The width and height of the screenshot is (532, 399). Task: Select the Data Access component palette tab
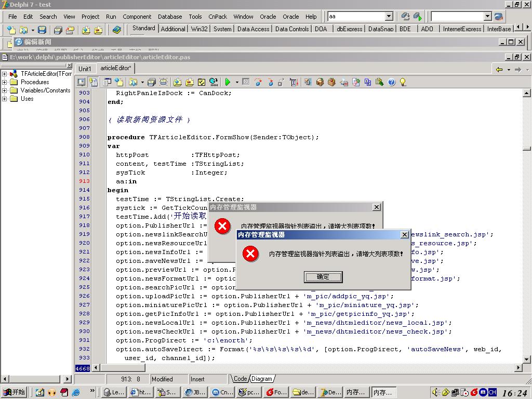(x=253, y=29)
